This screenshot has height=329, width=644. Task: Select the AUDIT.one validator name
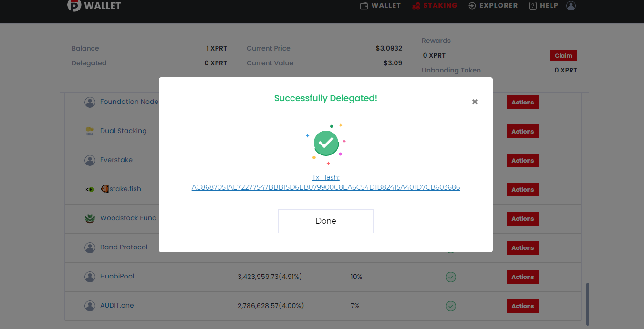(117, 305)
